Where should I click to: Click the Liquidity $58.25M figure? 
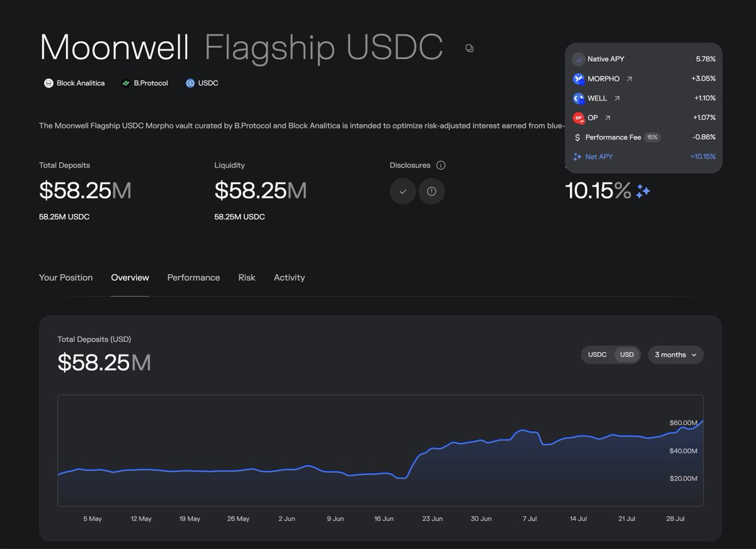pos(260,191)
